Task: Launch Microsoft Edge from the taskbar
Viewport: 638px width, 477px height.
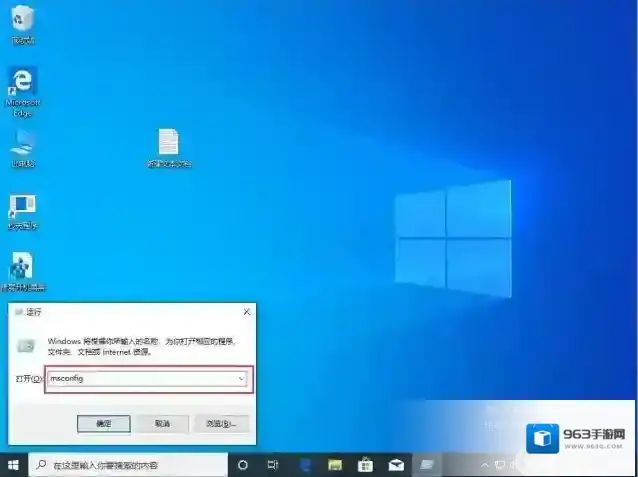Action: [306, 465]
